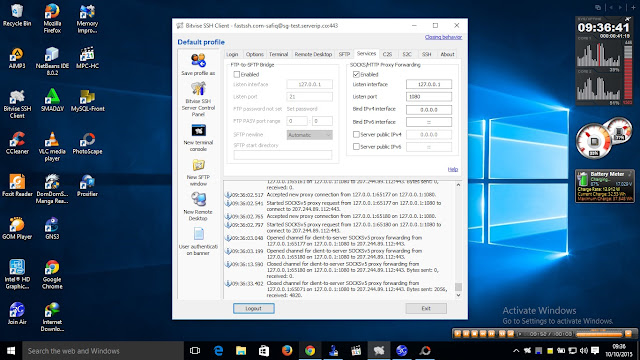The height and width of the screenshot is (360, 640).
Task: Switch to the Remote Desktop tab
Action: coord(313,54)
